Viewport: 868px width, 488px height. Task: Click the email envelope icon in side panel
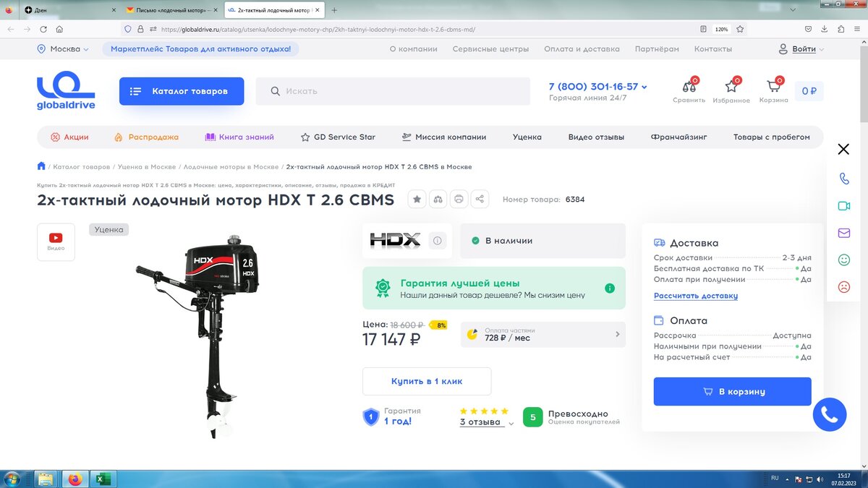(x=843, y=233)
